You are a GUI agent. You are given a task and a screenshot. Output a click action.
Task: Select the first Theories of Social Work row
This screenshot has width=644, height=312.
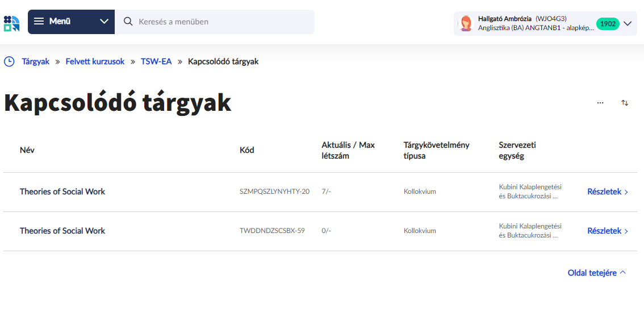pyautogui.click(x=62, y=192)
